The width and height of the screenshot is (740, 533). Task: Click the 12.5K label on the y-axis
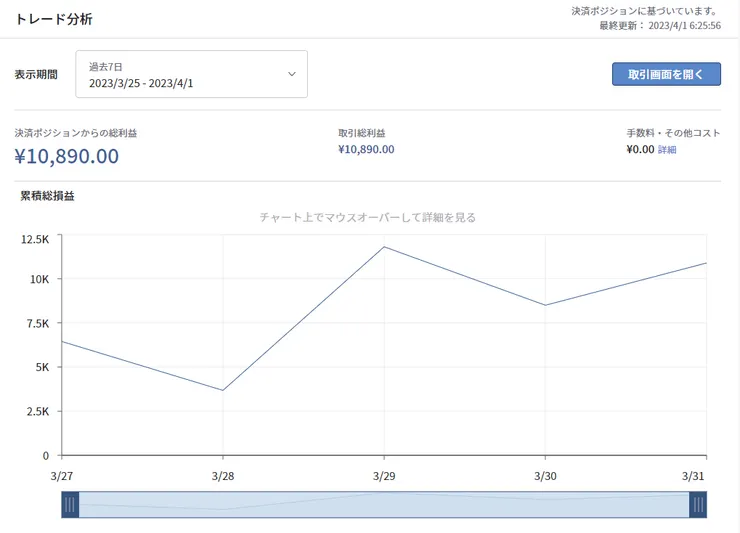tap(35, 239)
